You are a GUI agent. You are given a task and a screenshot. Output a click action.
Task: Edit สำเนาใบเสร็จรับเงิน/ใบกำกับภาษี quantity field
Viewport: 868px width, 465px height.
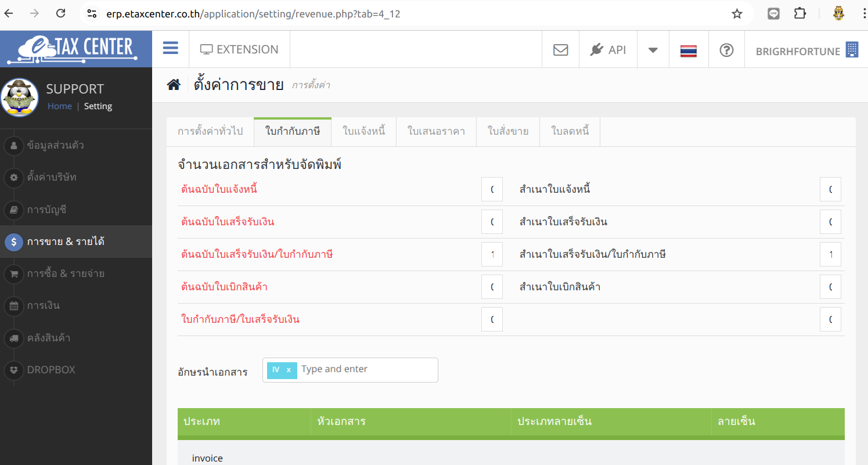pos(830,254)
